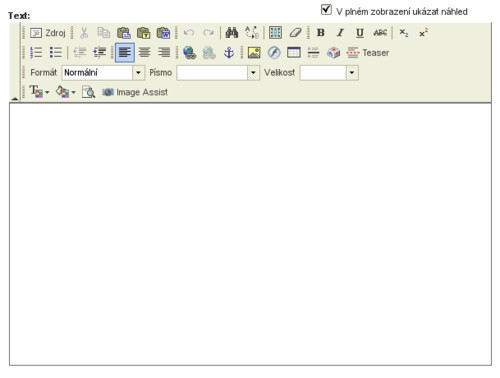Click the Select All icon
Viewport: 500px width, 378px height.
tap(275, 33)
